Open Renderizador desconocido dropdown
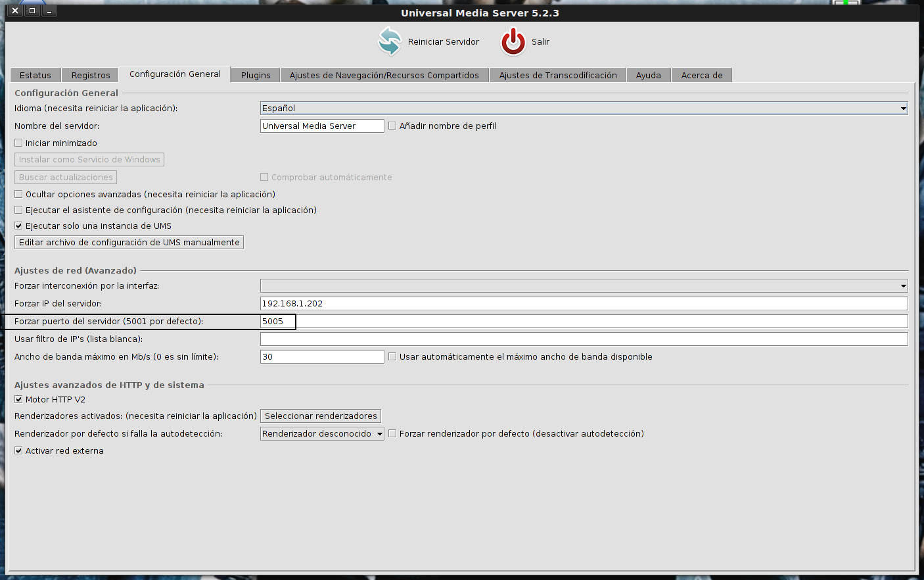This screenshot has width=924, height=580. 322,433
